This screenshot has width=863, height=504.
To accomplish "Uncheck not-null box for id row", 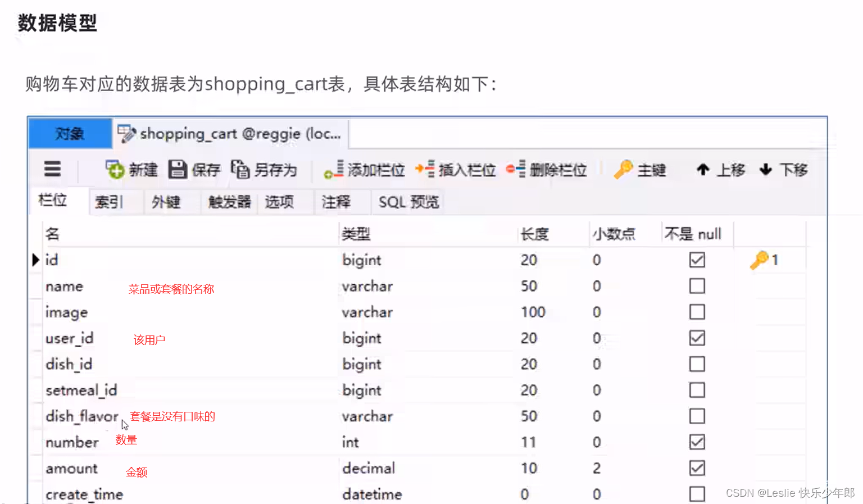I will coord(697,260).
